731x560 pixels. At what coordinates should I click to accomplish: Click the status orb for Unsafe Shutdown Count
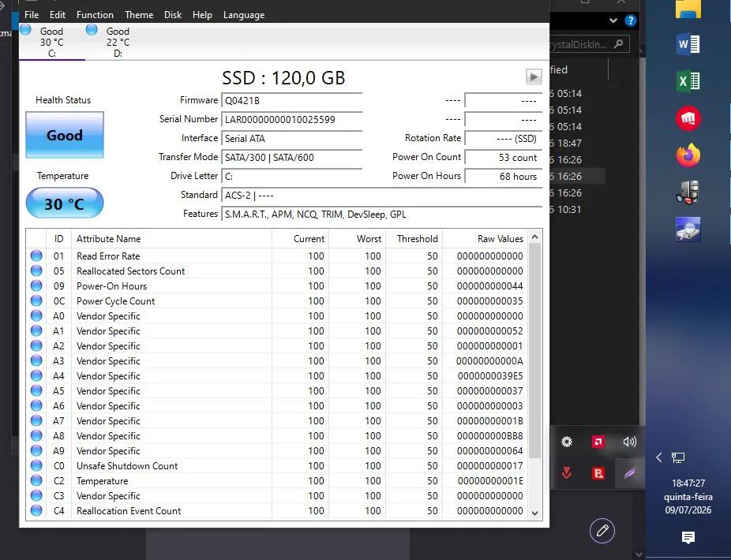pos(36,465)
